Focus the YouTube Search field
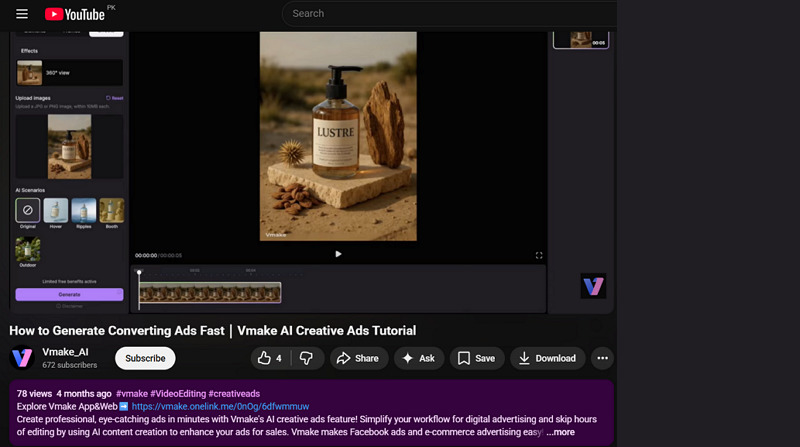 click(x=449, y=14)
